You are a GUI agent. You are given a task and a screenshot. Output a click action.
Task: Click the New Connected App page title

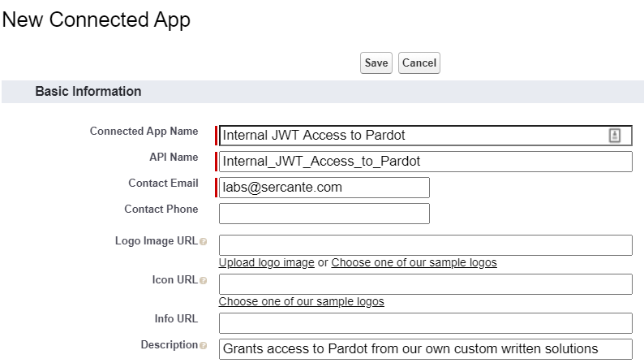(x=96, y=19)
